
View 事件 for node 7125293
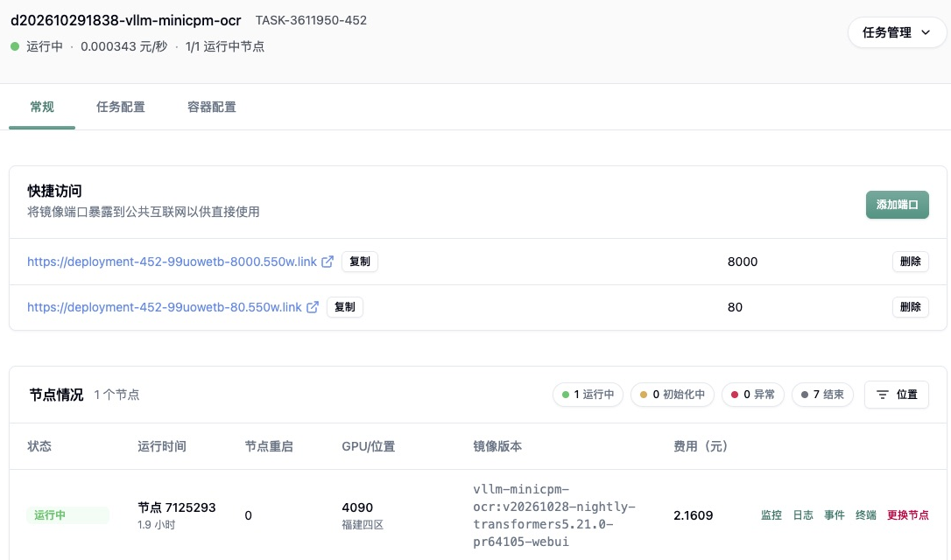coord(835,515)
